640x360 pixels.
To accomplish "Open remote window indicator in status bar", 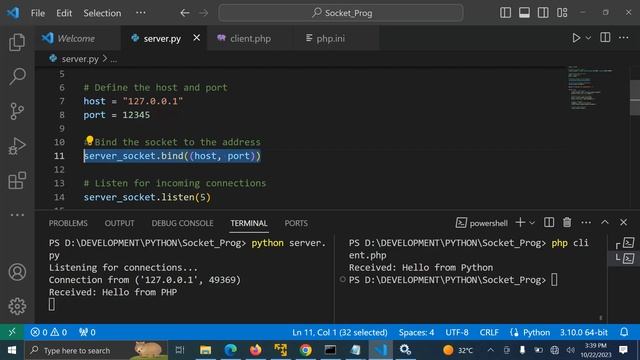I will (12, 332).
